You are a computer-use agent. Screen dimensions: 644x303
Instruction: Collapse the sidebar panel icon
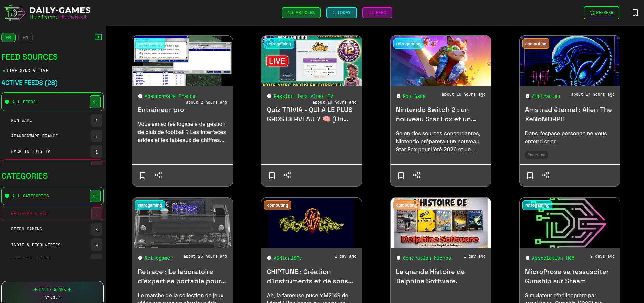click(x=98, y=37)
